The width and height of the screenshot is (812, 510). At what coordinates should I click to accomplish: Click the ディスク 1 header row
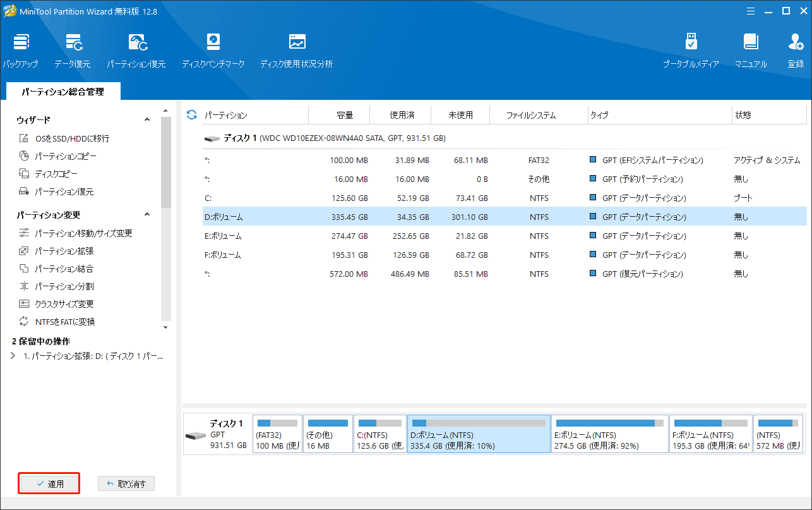(x=505, y=138)
